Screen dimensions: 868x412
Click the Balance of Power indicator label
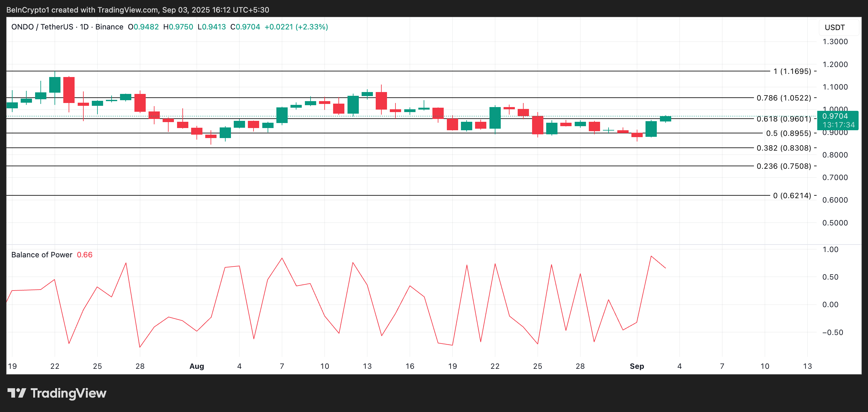(x=42, y=255)
